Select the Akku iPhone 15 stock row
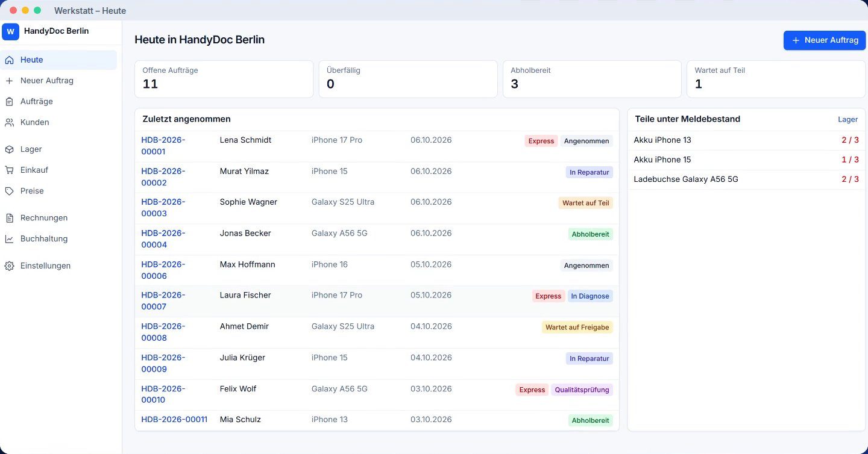This screenshot has height=454, width=868. pyautogui.click(x=746, y=160)
